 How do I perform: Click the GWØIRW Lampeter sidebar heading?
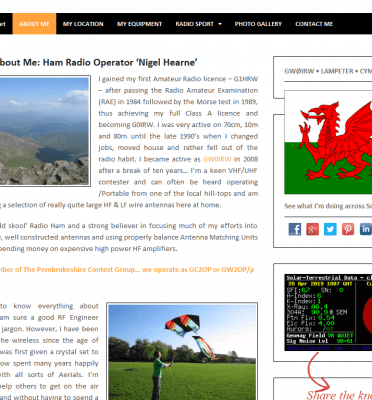(x=328, y=71)
